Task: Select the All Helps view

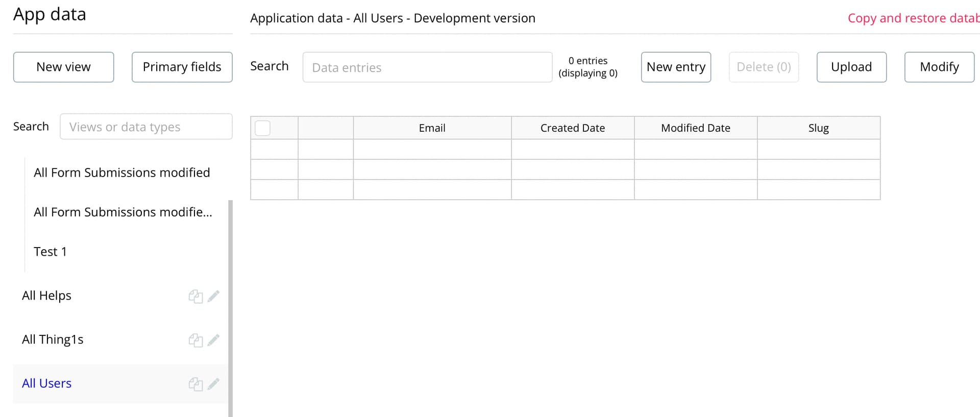Action: point(46,296)
